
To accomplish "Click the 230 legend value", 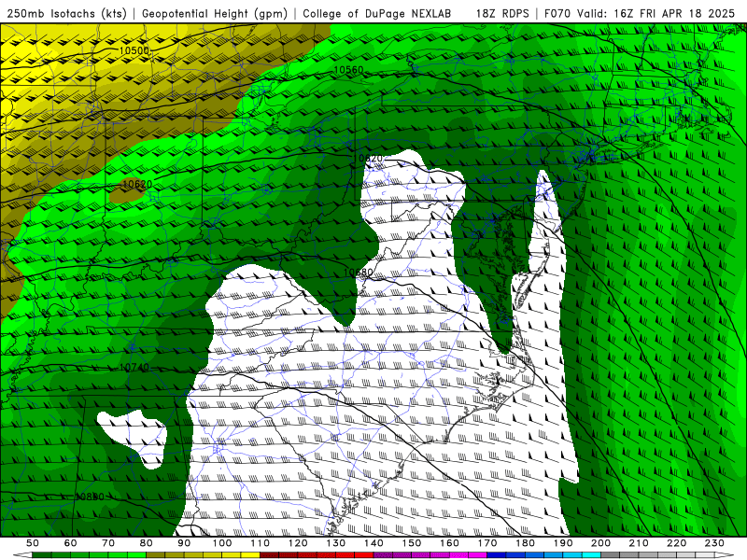I will tap(714, 543).
